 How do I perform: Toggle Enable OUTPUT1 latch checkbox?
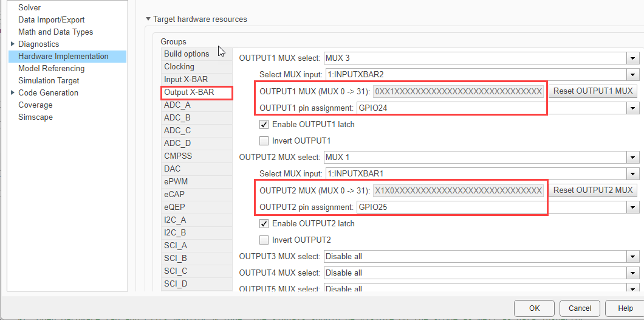264,124
